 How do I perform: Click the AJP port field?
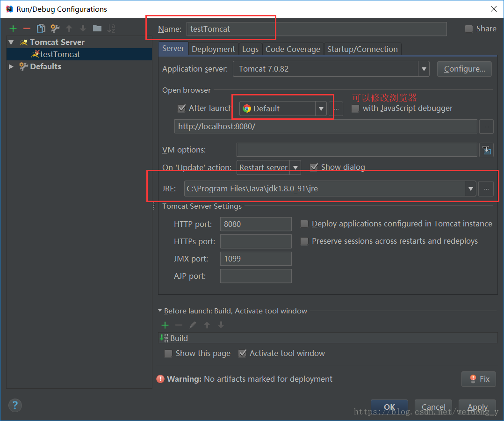(256, 276)
